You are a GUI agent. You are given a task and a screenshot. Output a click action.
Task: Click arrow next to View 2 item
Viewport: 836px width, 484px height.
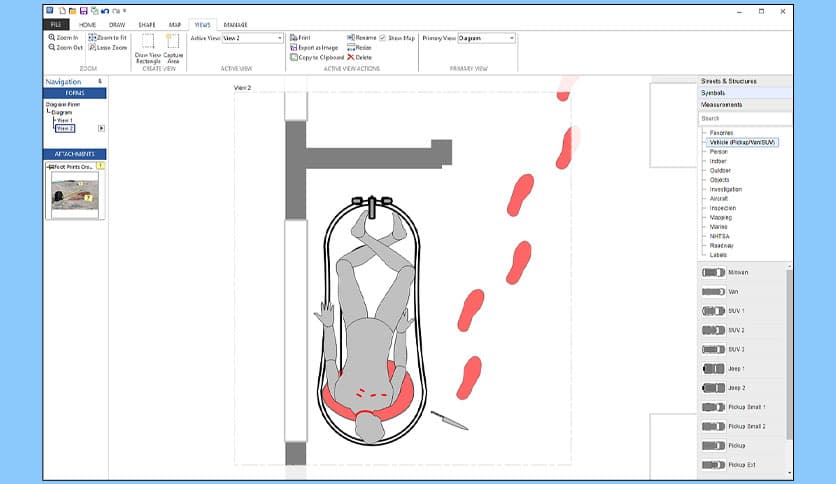point(101,128)
